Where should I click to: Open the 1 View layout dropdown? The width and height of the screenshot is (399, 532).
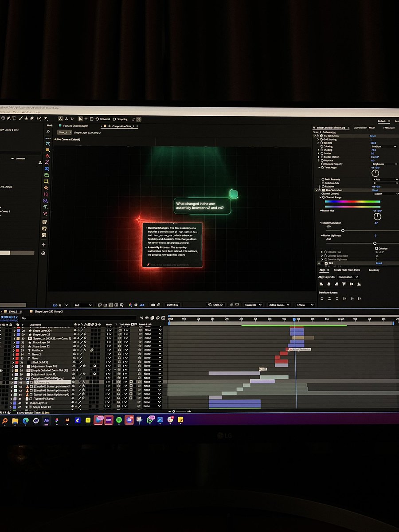pyautogui.click(x=305, y=305)
